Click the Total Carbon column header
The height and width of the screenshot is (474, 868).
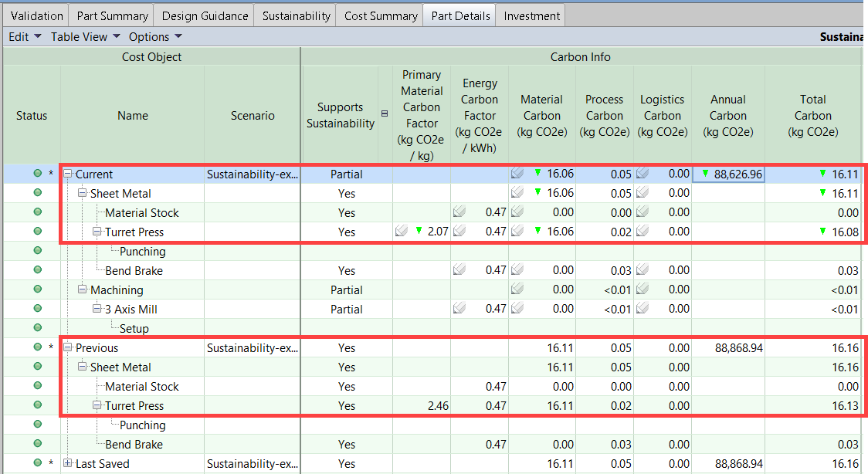(x=812, y=115)
